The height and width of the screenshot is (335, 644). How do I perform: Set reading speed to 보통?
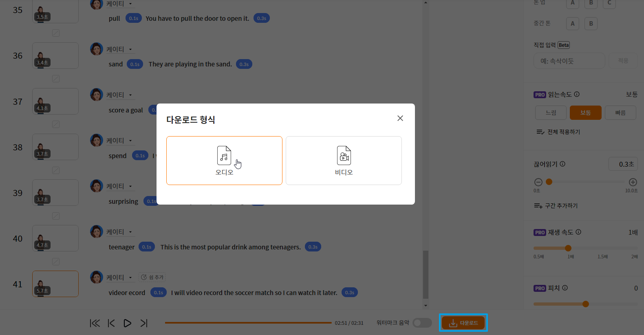[586, 112]
